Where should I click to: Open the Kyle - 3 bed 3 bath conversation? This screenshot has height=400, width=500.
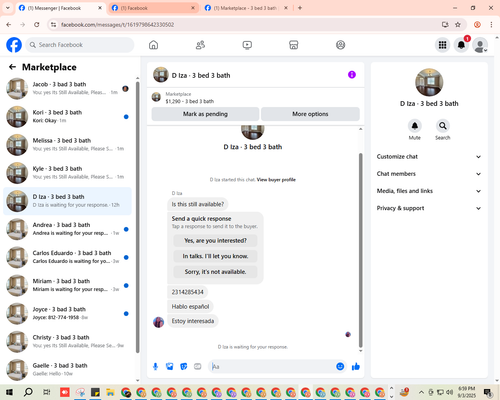click(x=67, y=173)
